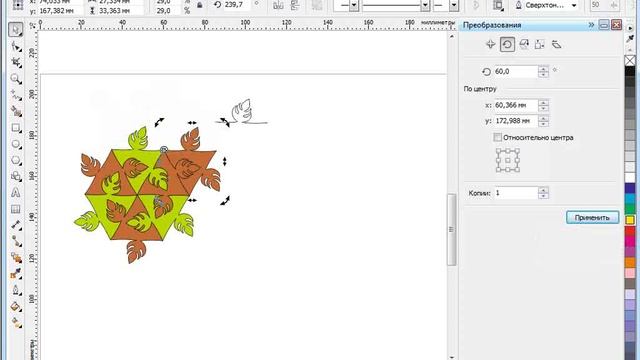
Task: Collapse the docker using double chevron
Action: pyautogui.click(x=591, y=25)
